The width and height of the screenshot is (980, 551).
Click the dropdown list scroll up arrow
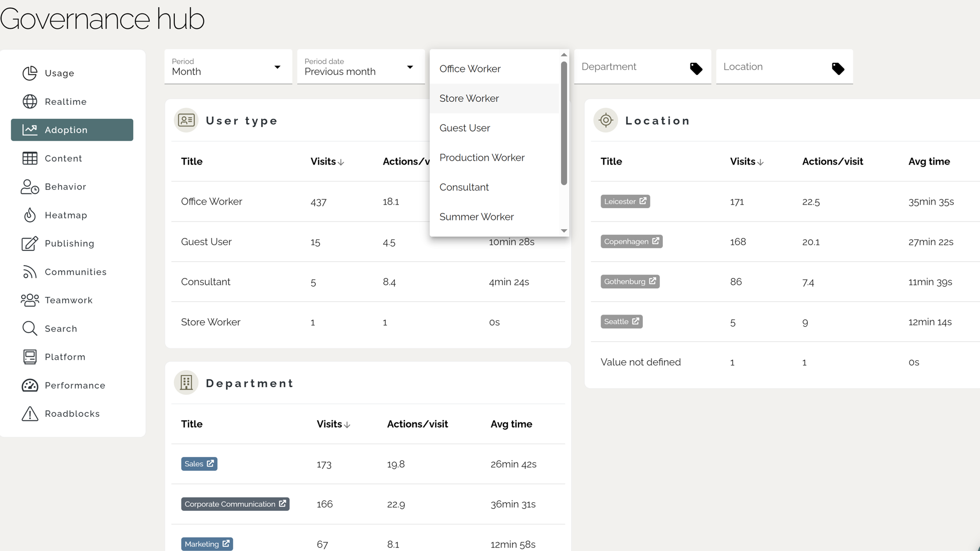(x=564, y=54)
